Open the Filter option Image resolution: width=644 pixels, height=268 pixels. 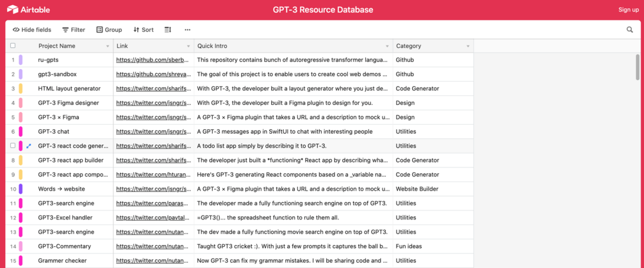pyautogui.click(x=74, y=29)
